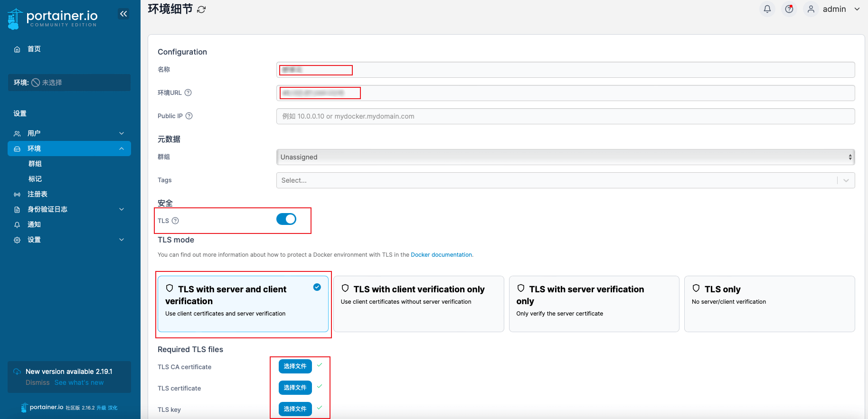Image resolution: width=868 pixels, height=419 pixels.
Task: Open the notifications bell icon
Action: tap(767, 9)
